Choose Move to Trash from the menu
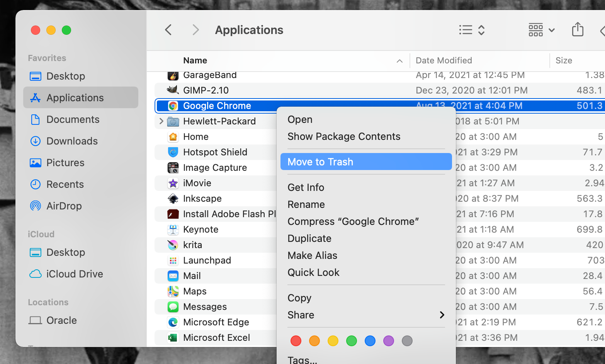The width and height of the screenshot is (605, 364). click(320, 162)
